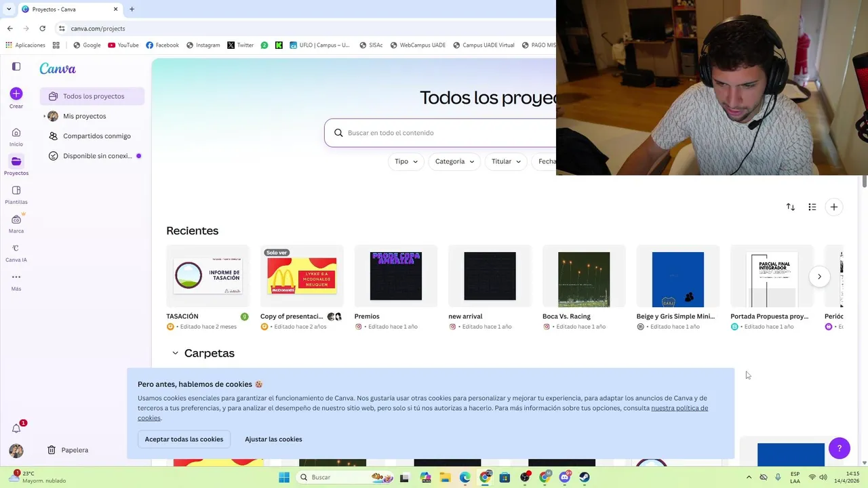This screenshot has height=488, width=868.
Task: Select Mis proyectos
Action: tap(92, 116)
